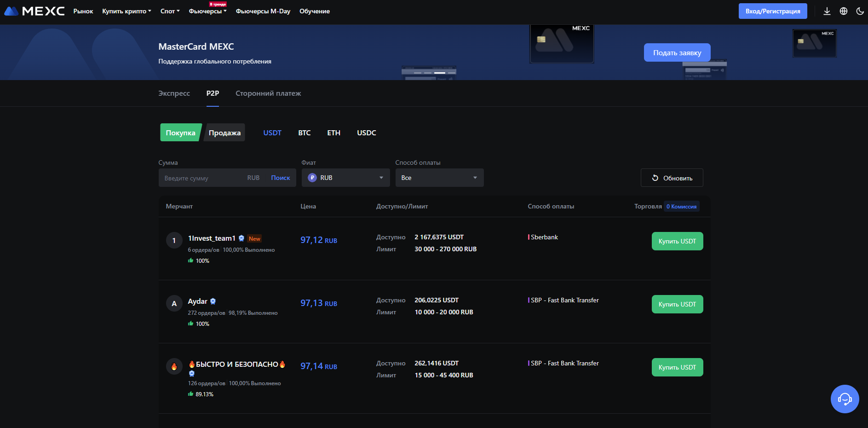Click avatar numbered 1 of 1Invest_team1
This screenshot has width=868, height=428.
(x=174, y=240)
